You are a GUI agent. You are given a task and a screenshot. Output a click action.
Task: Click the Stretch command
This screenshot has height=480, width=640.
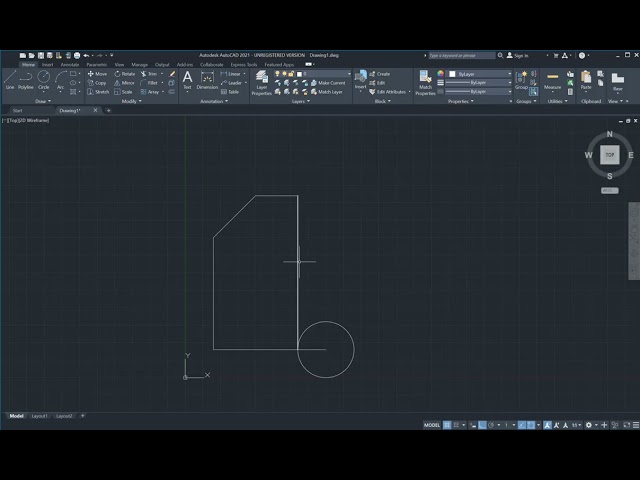[x=98, y=92]
